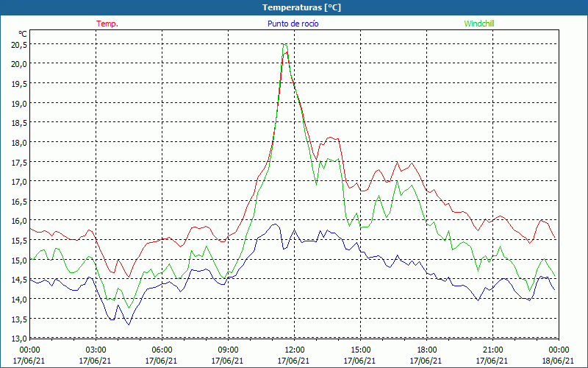Click the '20,0' y-axis value
This screenshot has height=368, width=588.
pos(19,64)
